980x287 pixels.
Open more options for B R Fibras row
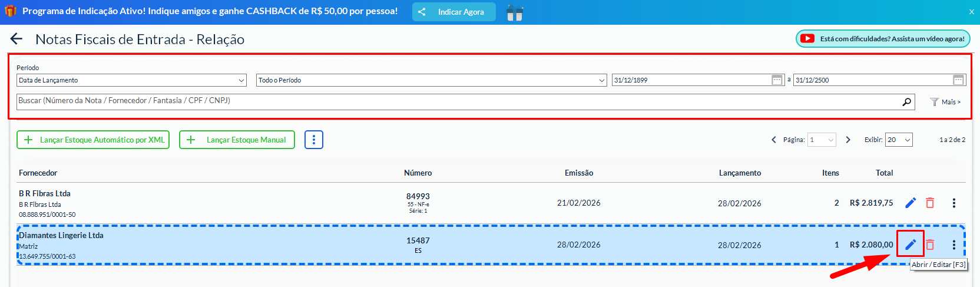tap(953, 203)
